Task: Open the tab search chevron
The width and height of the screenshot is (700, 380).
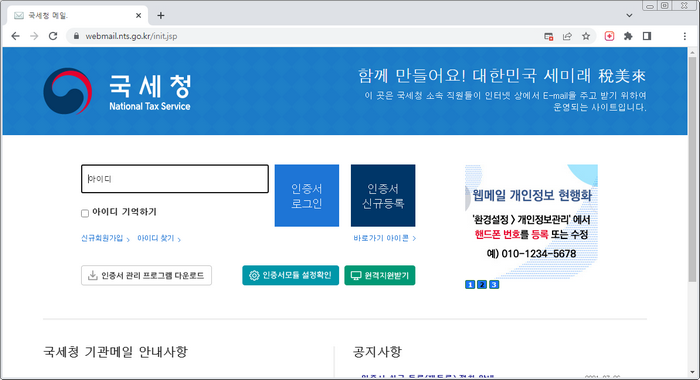Action: 629,16
